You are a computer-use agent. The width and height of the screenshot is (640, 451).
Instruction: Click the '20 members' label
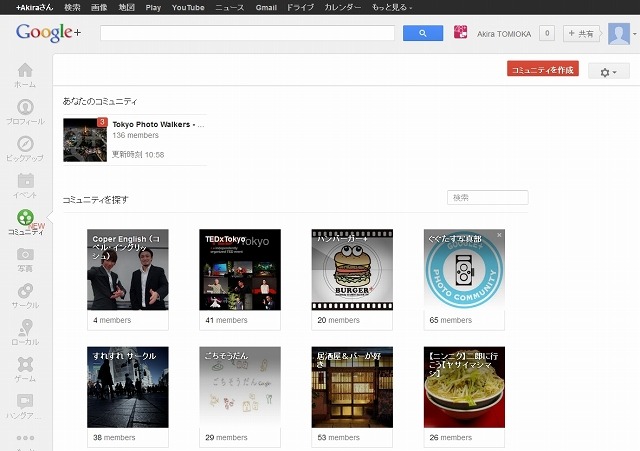click(x=338, y=320)
